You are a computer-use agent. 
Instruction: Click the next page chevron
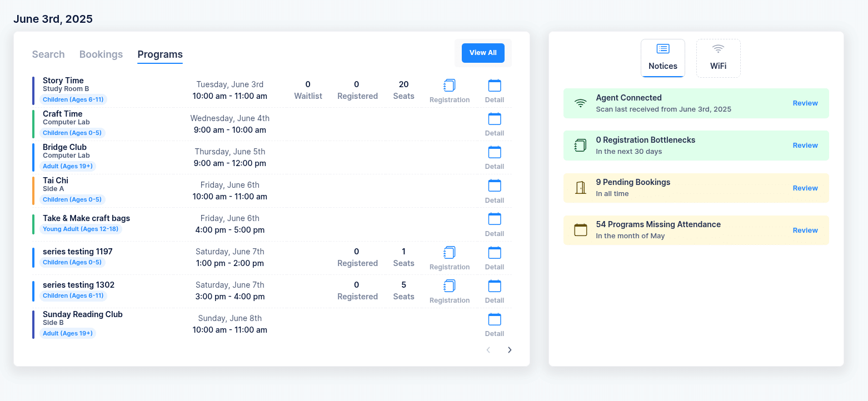tap(510, 350)
